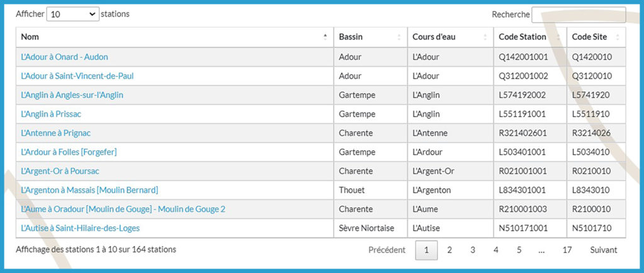The image size is (644, 273).
Task: Sort by Code Station column icon
Action: pyautogui.click(x=558, y=37)
